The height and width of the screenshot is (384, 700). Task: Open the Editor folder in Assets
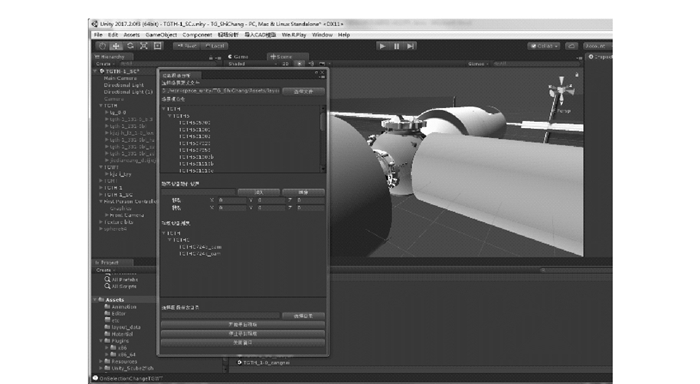115,313
